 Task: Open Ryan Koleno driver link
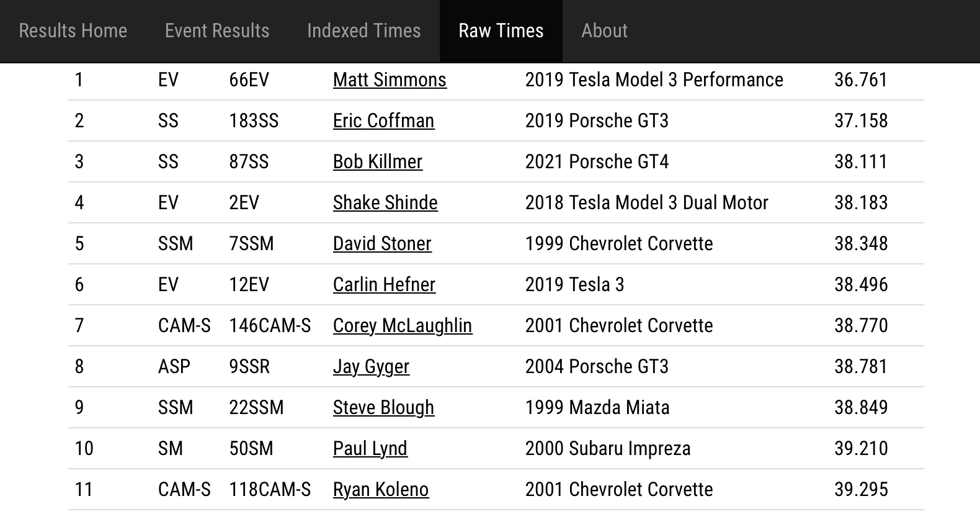click(x=381, y=490)
